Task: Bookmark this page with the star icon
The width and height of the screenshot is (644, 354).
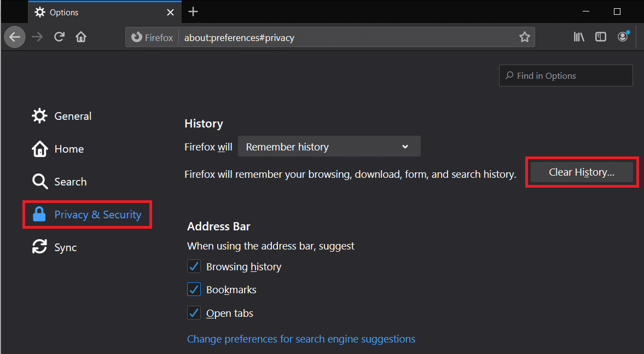Action: 524,37
